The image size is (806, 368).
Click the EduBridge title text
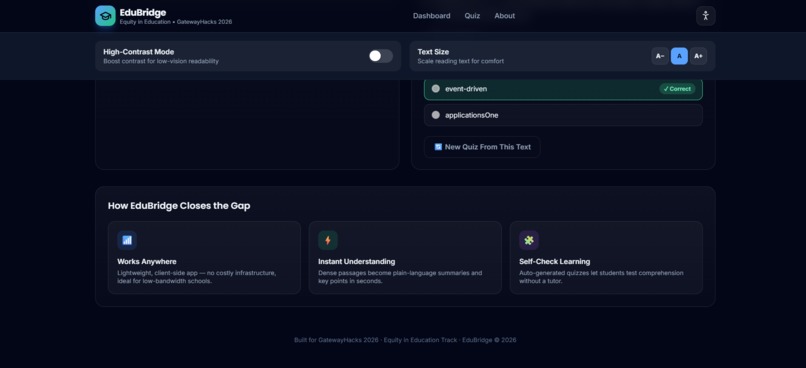(143, 12)
